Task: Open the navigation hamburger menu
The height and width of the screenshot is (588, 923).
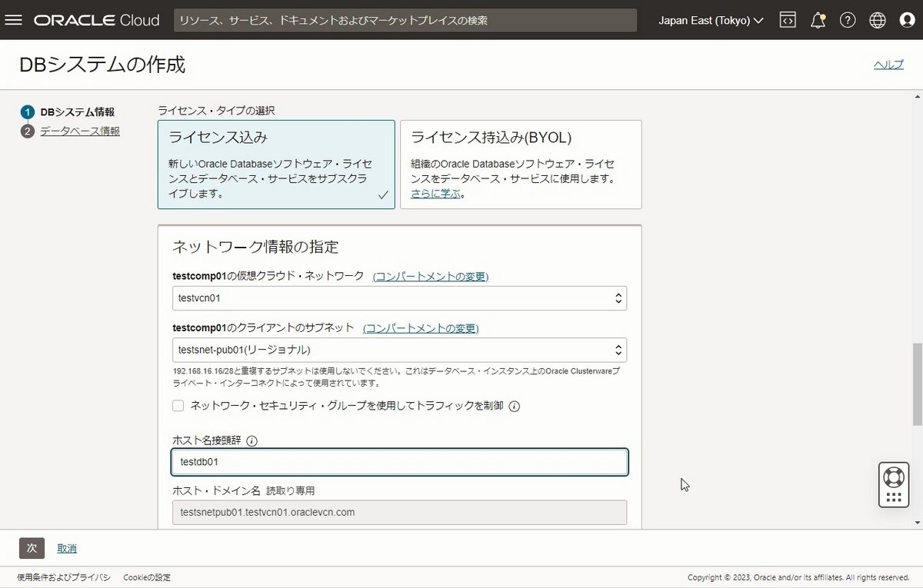Action: (x=14, y=20)
